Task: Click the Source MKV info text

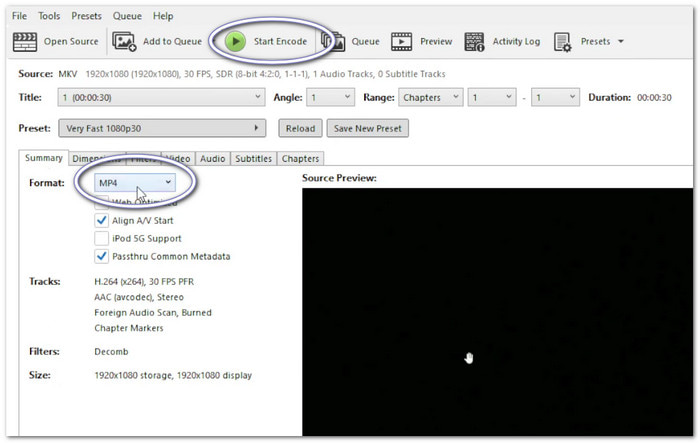Action: tap(252, 74)
